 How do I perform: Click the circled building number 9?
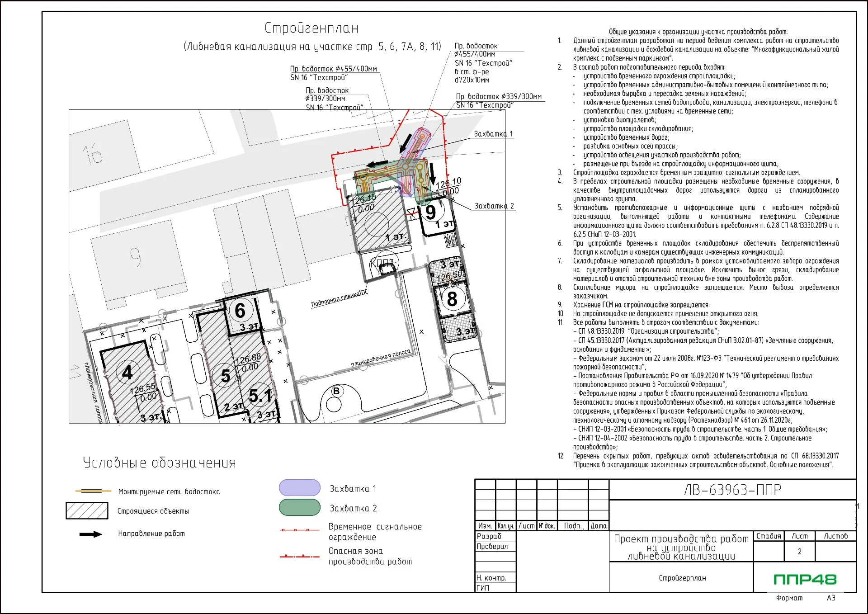(x=431, y=212)
